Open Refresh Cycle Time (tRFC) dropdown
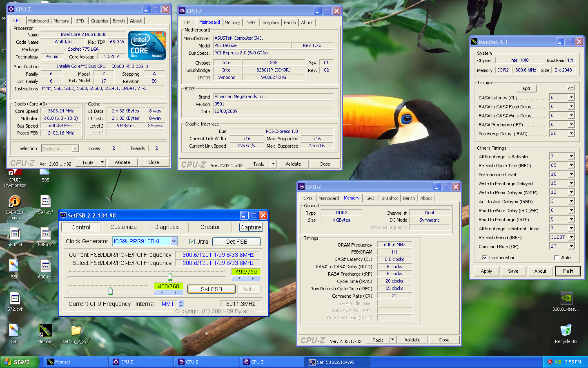The height and width of the screenshot is (368, 588). [x=571, y=165]
